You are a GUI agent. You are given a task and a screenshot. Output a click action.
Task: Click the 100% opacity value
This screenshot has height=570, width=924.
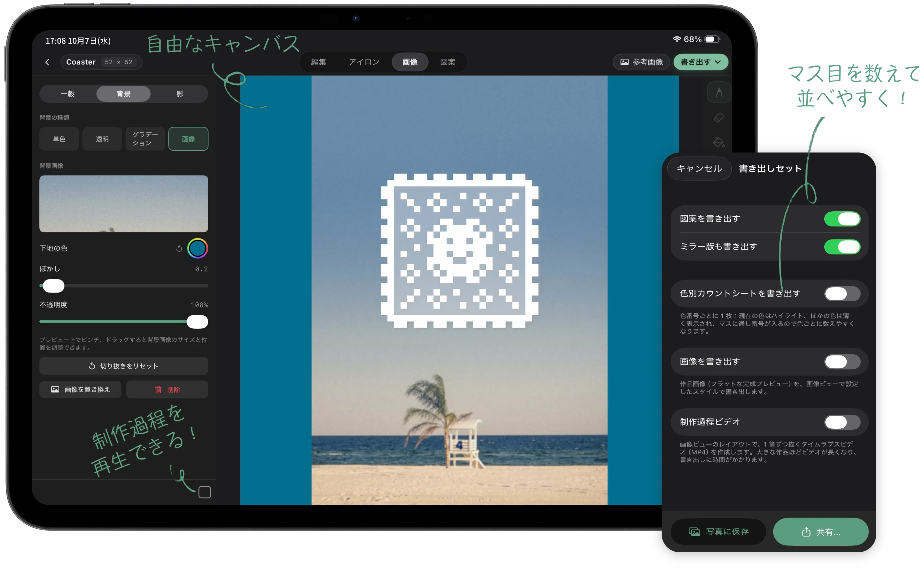(x=199, y=305)
